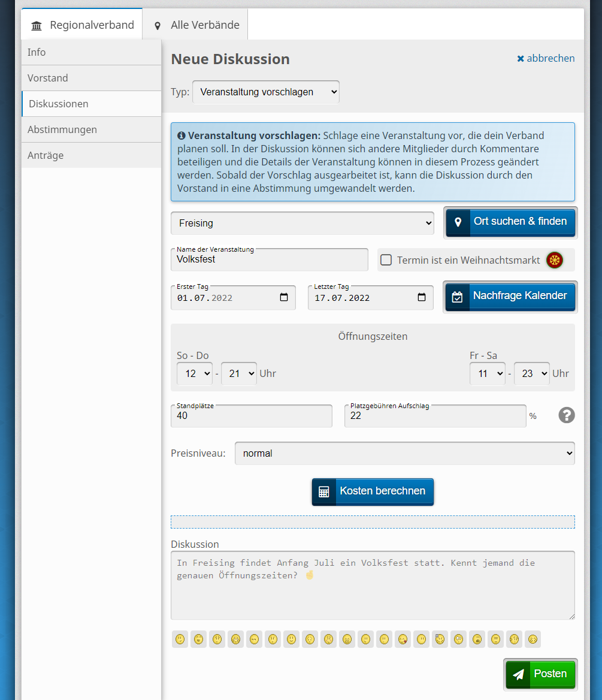This screenshot has width=602, height=700.
Task: Click abbrechen to cancel the new discussion
Action: (x=546, y=58)
